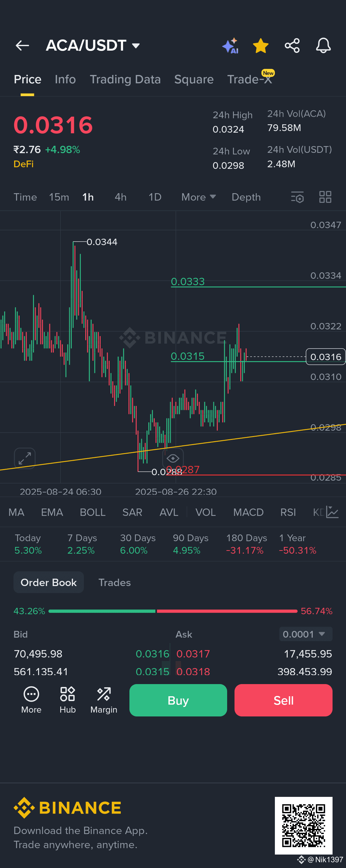Toggle the MA indicator
Viewport: 346px width, 868px height.
[x=16, y=513]
